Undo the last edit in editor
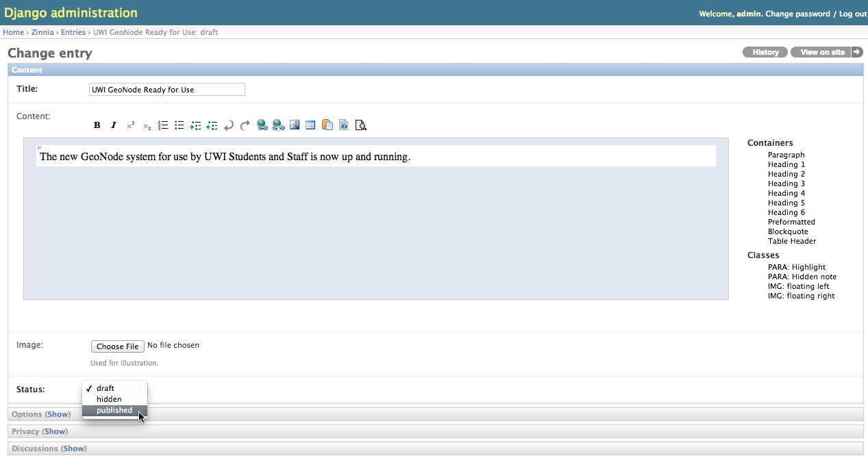 pyautogui.click(x=229, y=125)
